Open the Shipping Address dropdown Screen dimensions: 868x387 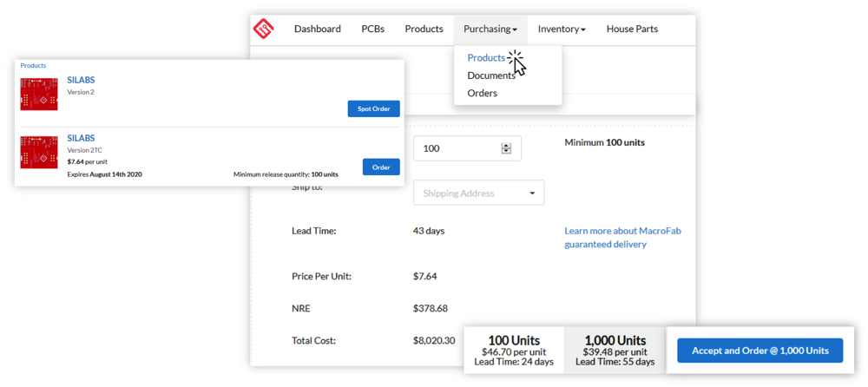(479, 193)
